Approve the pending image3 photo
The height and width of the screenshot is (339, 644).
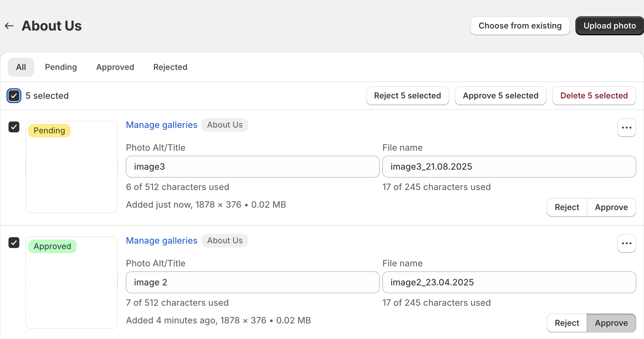611,207
